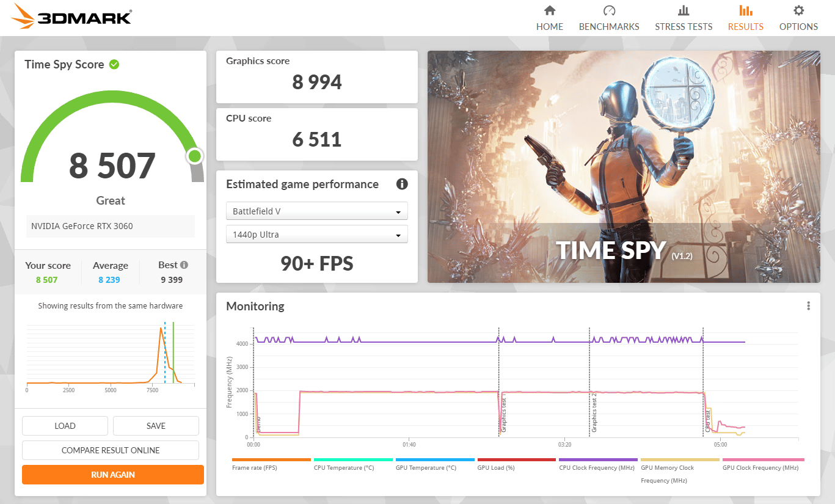Toggle the CPU Temperature legend swatch
This screenshot has width=835, height=504.
pos(353,459)
